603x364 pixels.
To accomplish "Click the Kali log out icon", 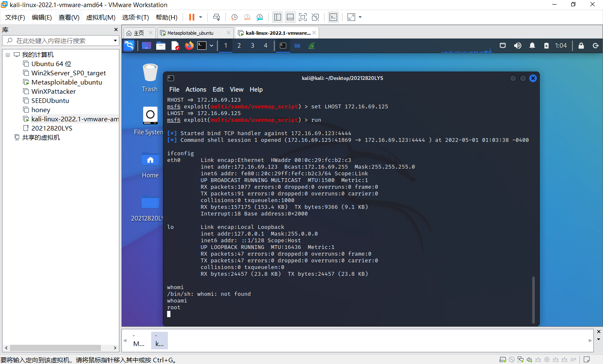I will pos(596,46).
